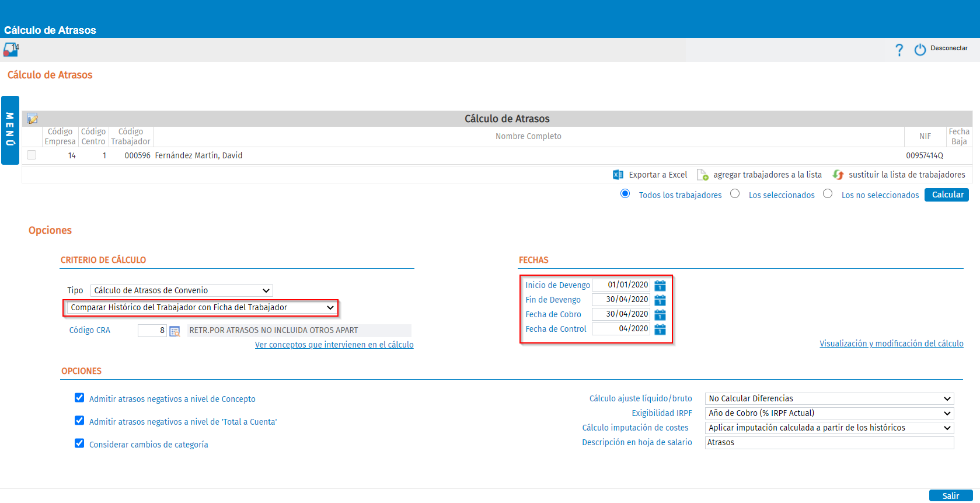Select the Los no seleccionados radio option
Screen dimensions: 980x503
click(x=828, y=193)
